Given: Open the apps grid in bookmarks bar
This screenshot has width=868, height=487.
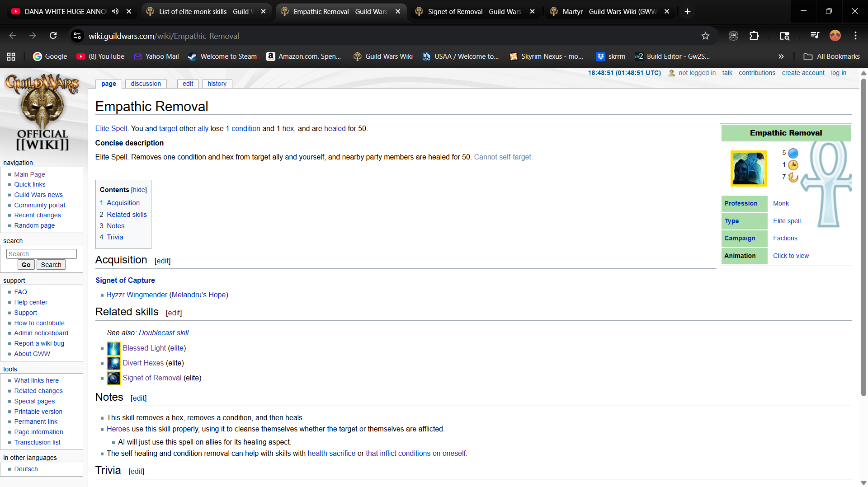Looking at the screenshot, I should coord(11,56).
